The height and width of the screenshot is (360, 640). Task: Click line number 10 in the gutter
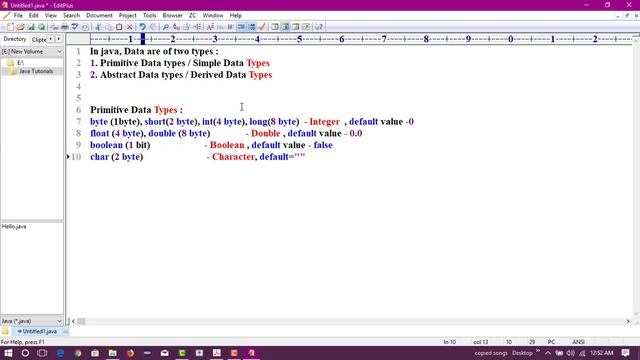point(76,157)
